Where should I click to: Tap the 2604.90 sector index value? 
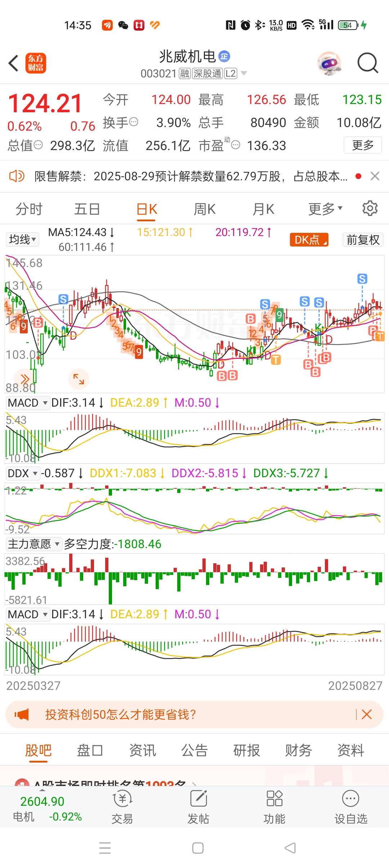42,801
